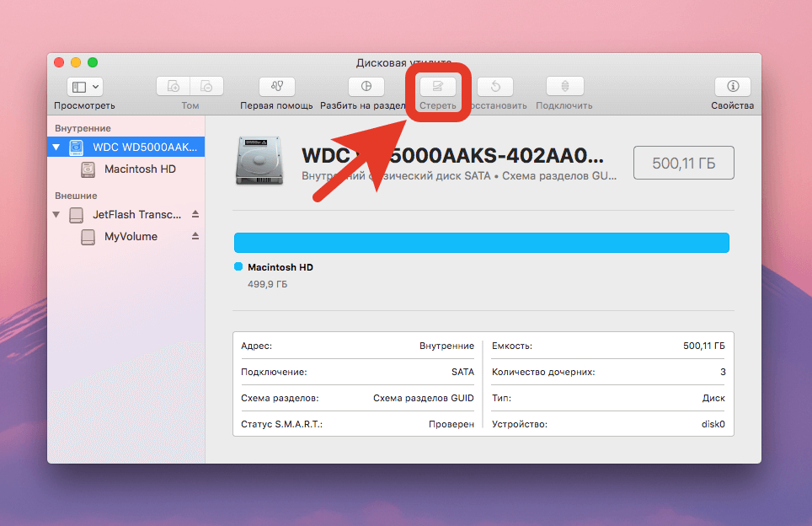The width and height of the screenshot is (812, 526).
Task: Click the Macintosh HD legend label
Action: coord(280,267)
